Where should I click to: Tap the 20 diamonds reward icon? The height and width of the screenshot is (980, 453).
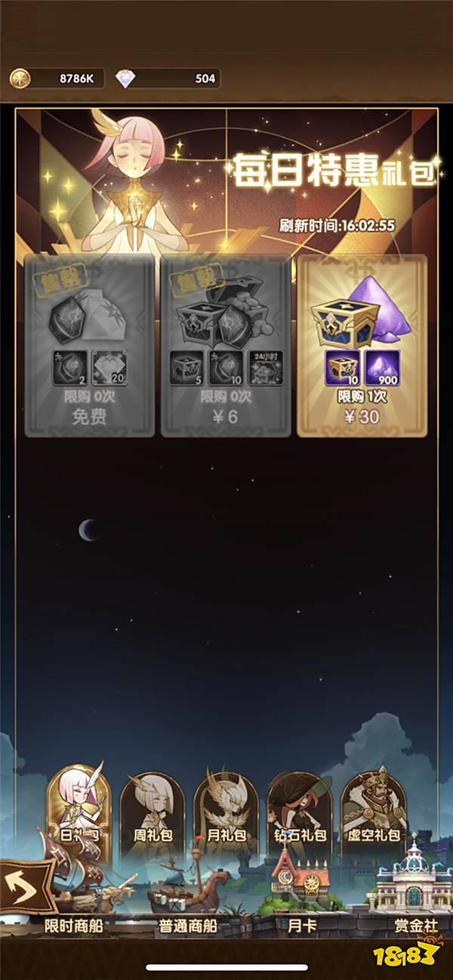point(108,368)
